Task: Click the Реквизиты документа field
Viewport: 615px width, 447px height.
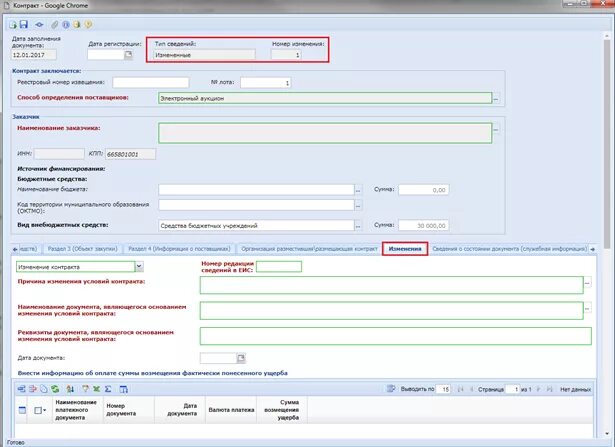Action: tap(395, 336)
